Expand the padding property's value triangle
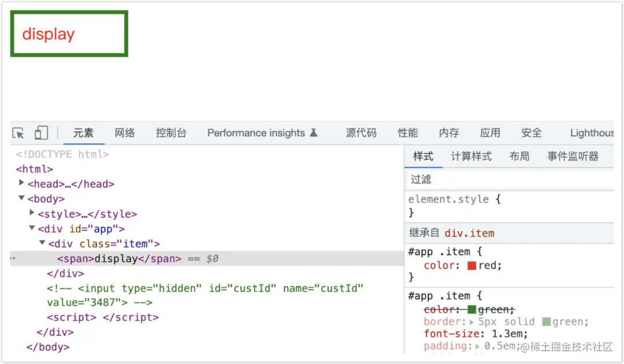This screenshot has height=364, width=624. [x=477, y=346]
